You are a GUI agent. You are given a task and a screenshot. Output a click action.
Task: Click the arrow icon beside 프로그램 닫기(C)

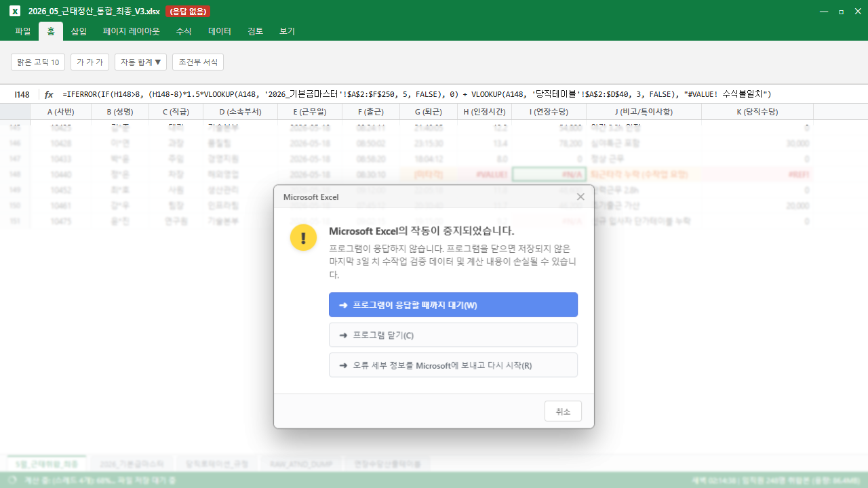pos(343,335)
